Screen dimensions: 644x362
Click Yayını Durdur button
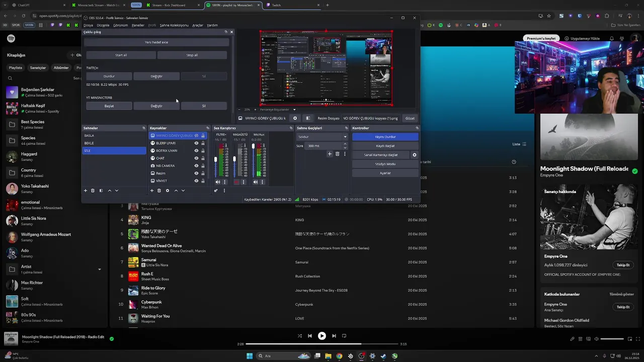(385, 137)
